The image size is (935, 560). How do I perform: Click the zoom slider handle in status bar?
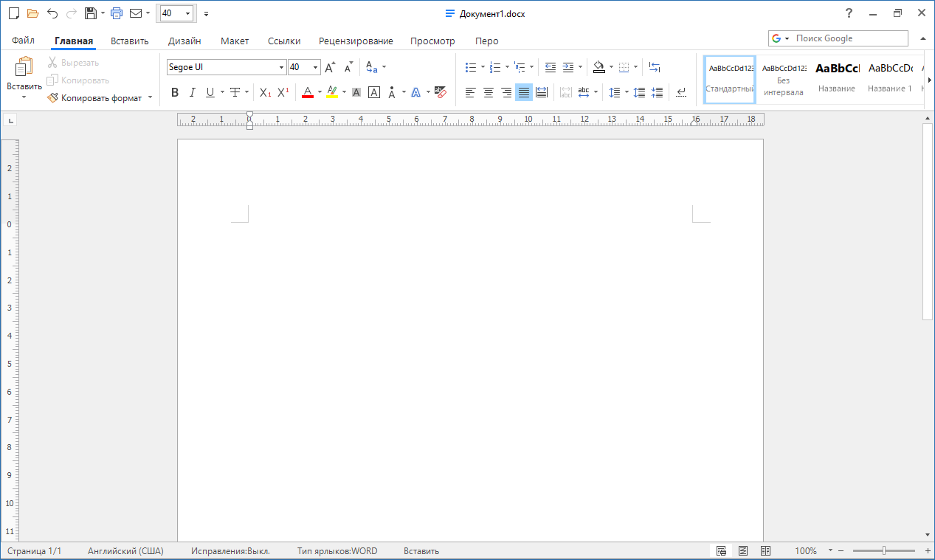[x=883, y=551]
